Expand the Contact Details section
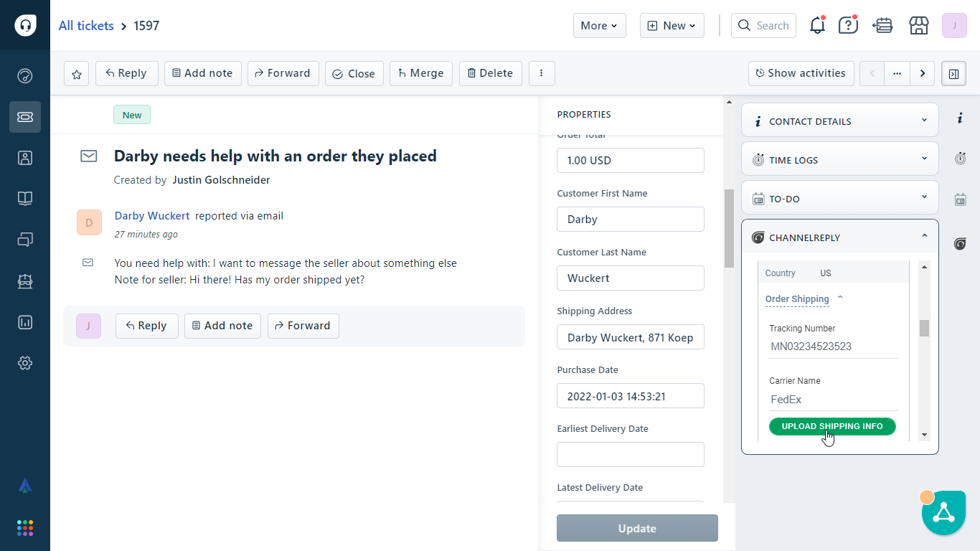This screenshot has height=551, width=980. (839, 121)
